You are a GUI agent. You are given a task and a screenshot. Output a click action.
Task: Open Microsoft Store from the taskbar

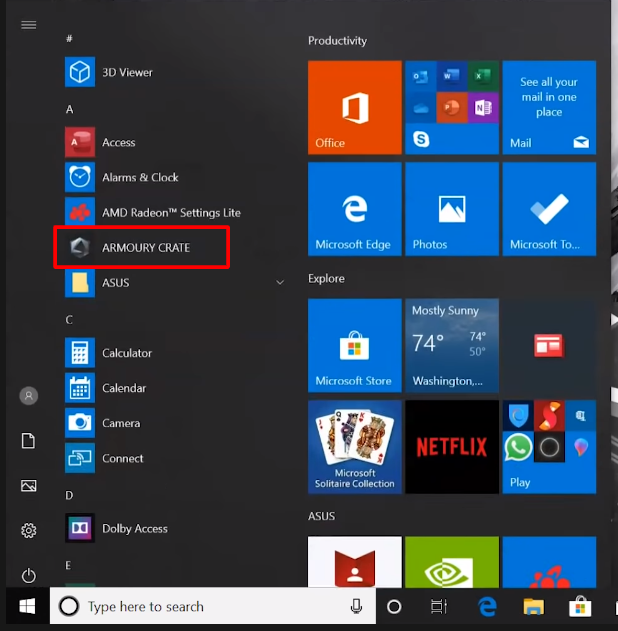[x=580, y=606]
